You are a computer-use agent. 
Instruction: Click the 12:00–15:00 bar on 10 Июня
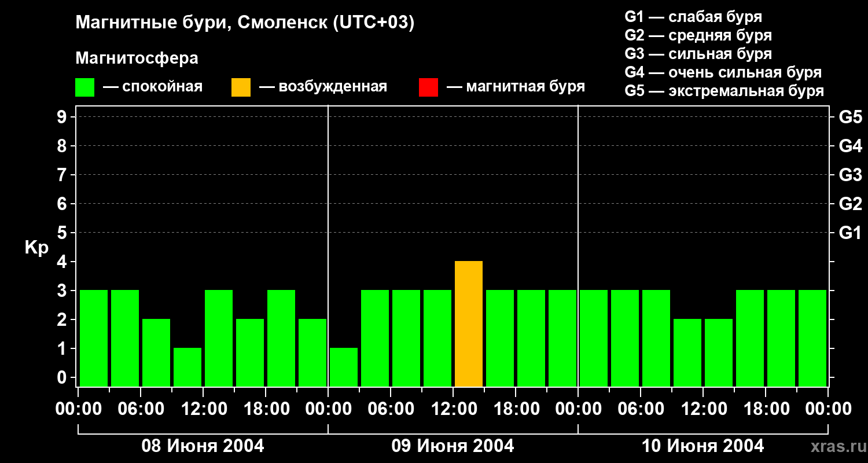[719, 353]
